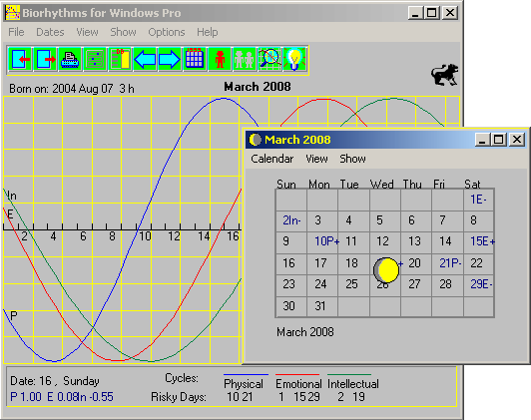Image resolution: width=531 pixels, height=420 pixels.
Task: Close the March 2008 calendar window
Action: [x=517, y=140]
